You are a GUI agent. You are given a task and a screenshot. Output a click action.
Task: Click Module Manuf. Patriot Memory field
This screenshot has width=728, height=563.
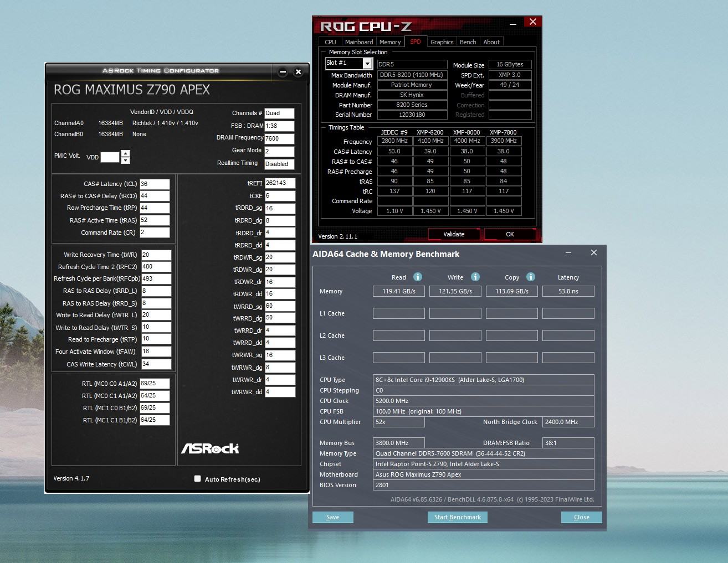point(412,85)
